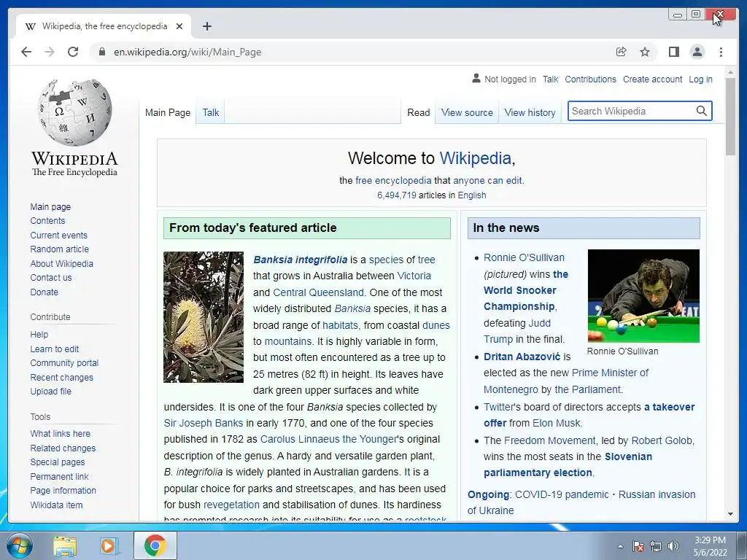This screenshot has width=747, height=560.
Task: Submit search with magnifying glass icon
Action: tap(701, 111)
